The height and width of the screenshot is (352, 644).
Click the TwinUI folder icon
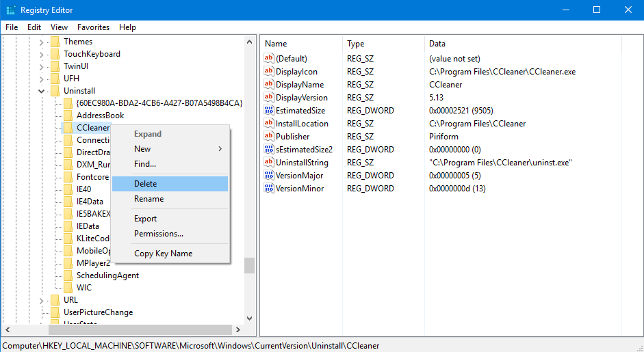55,66
